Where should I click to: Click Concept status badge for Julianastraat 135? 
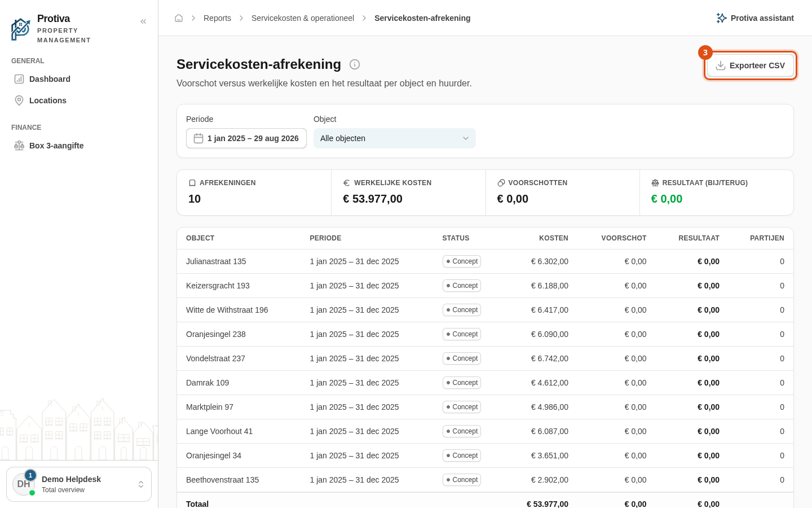pos(462,261)
